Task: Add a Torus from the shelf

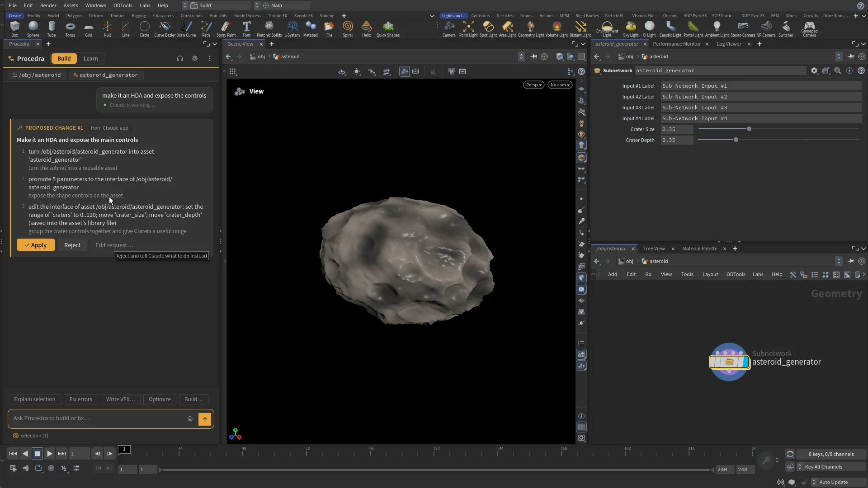Action: tap(70, 29)
